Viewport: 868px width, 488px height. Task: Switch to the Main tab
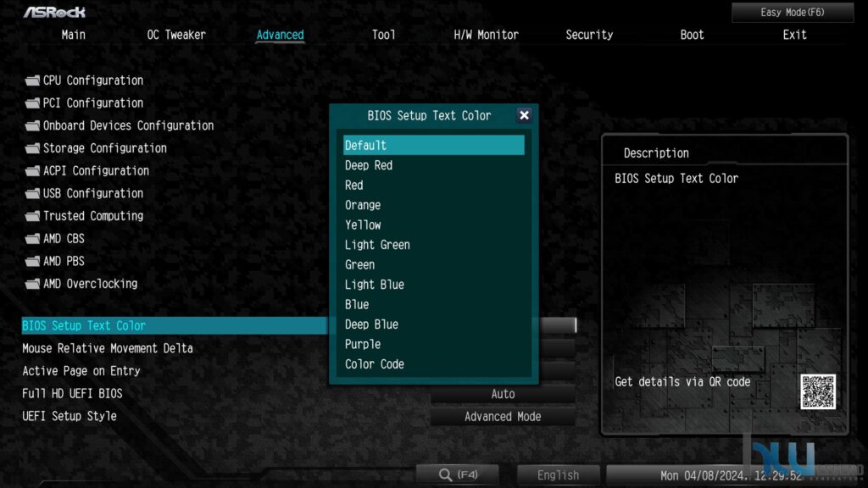[x=74, y=35]
